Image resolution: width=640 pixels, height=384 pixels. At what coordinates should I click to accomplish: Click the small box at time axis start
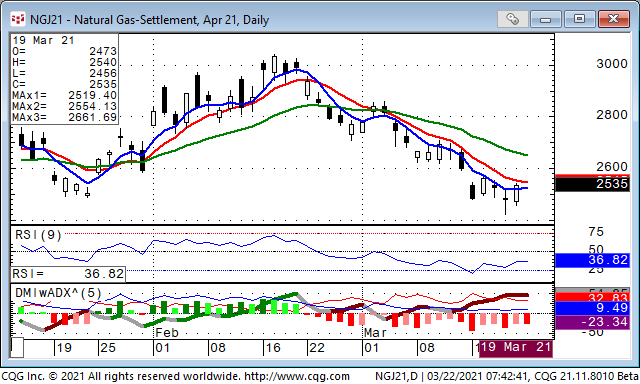[x=17, y=348]
